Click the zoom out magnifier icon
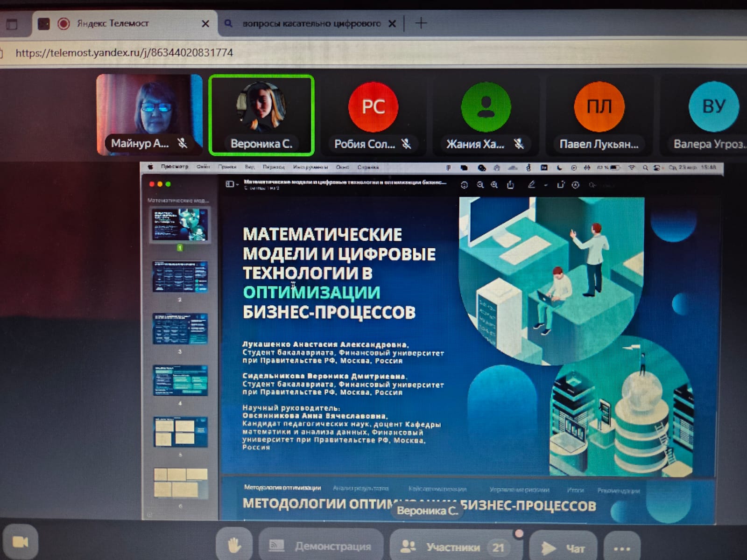 click(x=480, y=185)
